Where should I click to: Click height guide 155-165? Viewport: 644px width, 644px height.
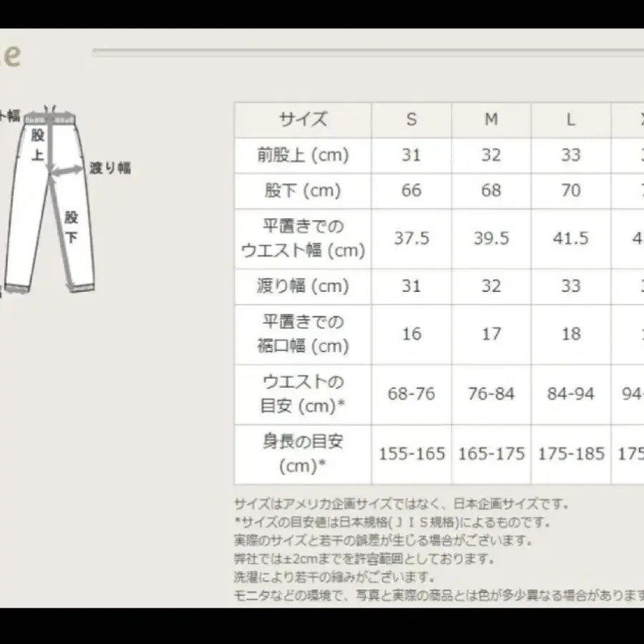(411, 454)
